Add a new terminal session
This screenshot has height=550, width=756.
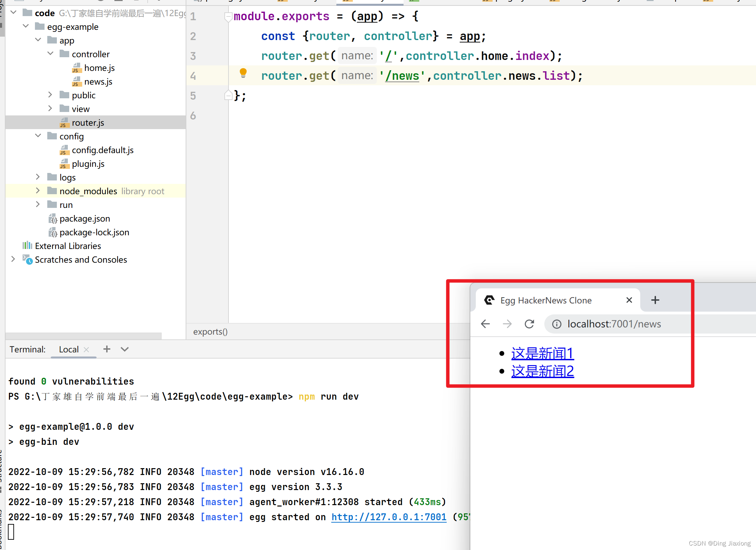107,349
